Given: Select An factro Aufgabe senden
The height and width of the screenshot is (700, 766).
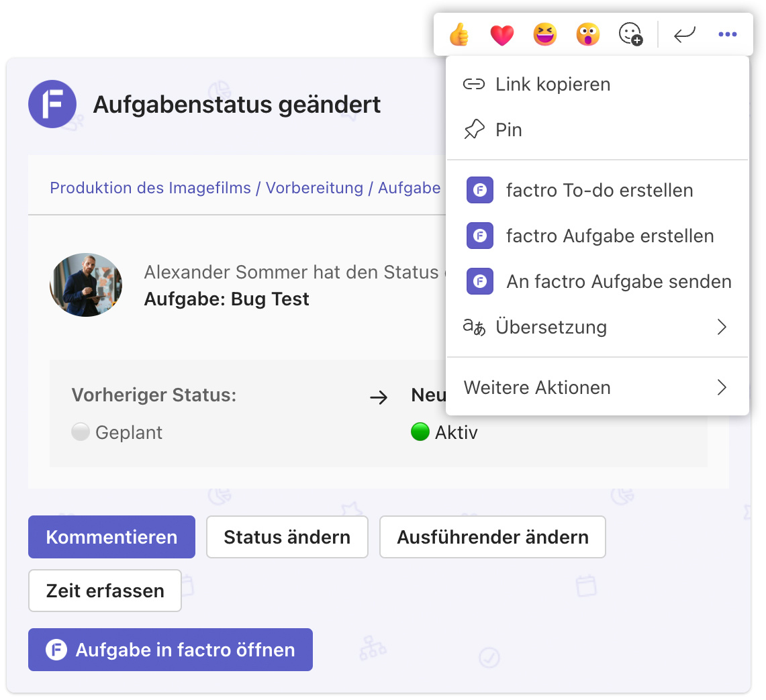Looking at the screenshot, I should tap(597, 281).
